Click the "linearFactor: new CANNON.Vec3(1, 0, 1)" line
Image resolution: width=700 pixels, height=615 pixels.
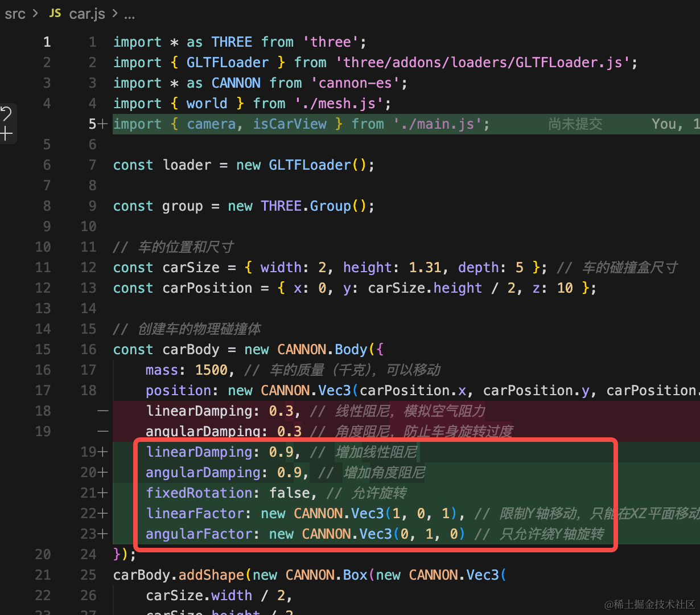[x=422, y=514]
